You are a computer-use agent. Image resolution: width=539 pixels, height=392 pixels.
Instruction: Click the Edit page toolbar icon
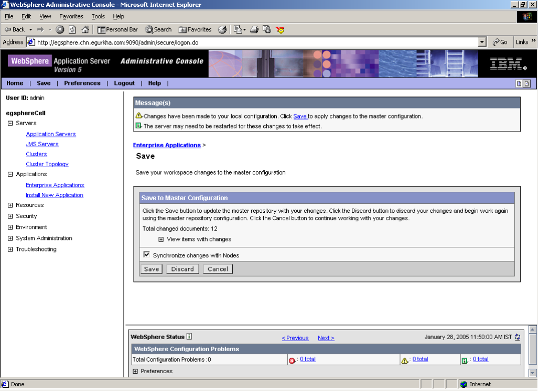[x=238, y=29]
